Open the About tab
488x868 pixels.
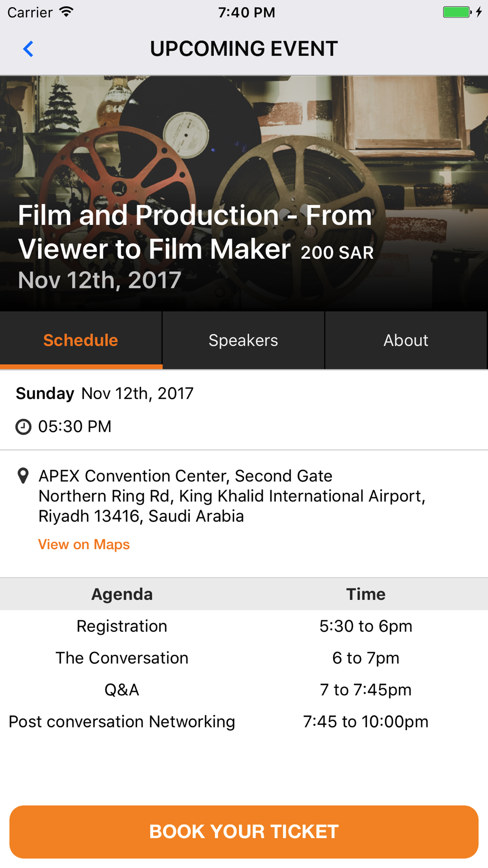click(406, 340)
